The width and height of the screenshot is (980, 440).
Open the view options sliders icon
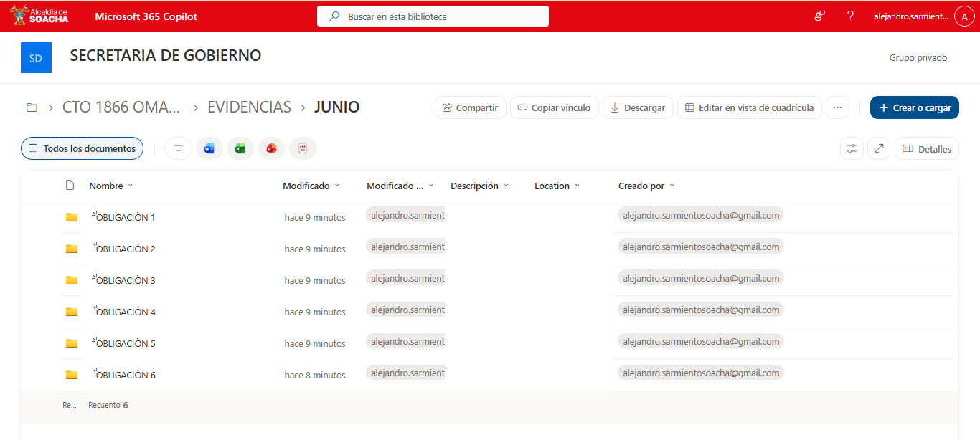(852, 148)
